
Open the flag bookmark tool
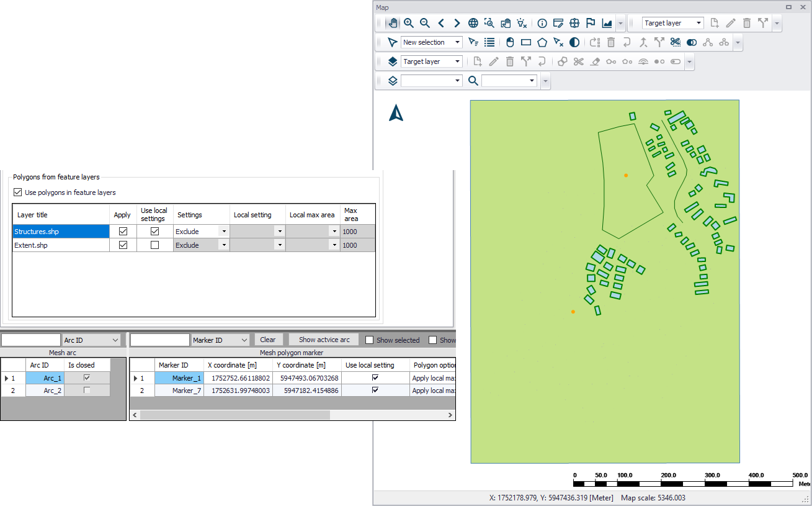(591, 23)
